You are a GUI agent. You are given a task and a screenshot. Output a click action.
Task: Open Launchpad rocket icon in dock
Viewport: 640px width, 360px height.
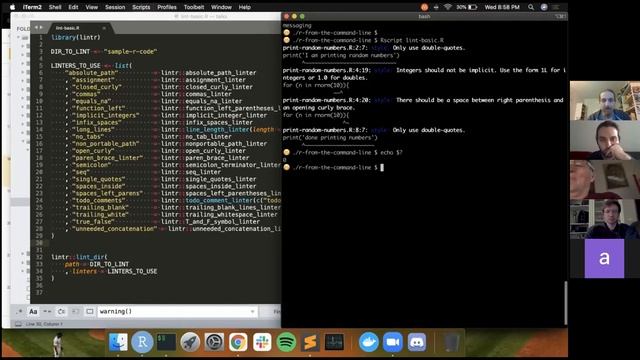click(190, 342)
